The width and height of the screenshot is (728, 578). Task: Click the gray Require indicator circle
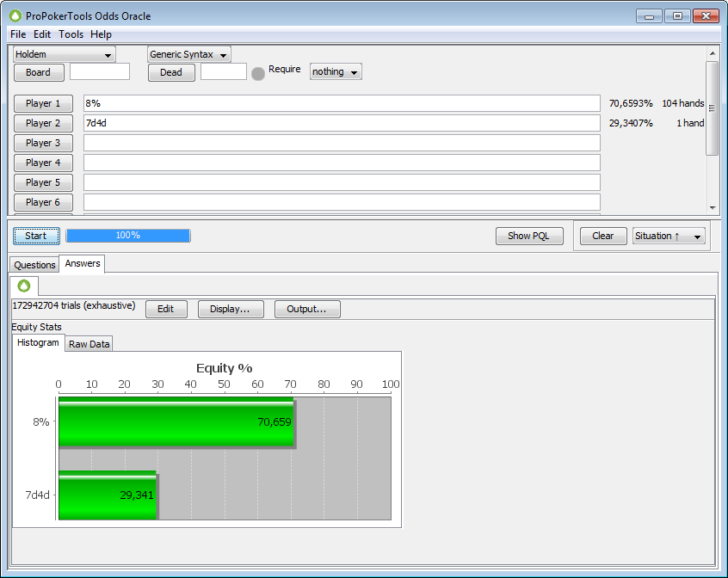(x=258, y=73)
